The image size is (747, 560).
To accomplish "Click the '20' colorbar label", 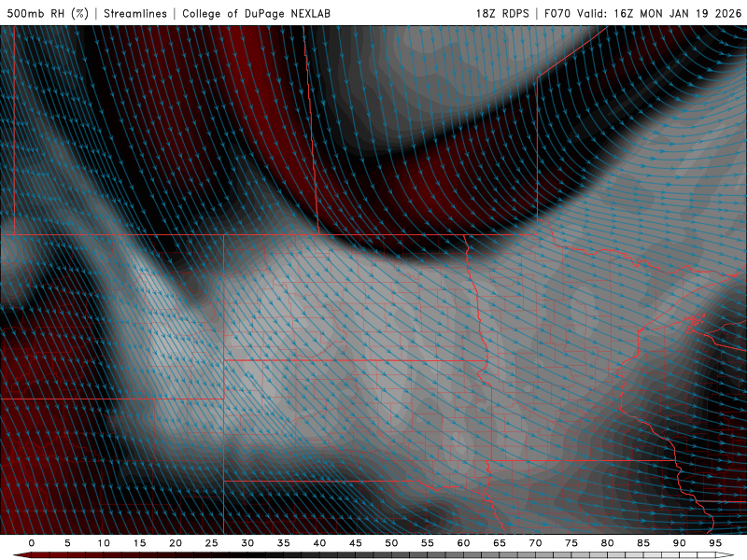I will tap(176, 543).
